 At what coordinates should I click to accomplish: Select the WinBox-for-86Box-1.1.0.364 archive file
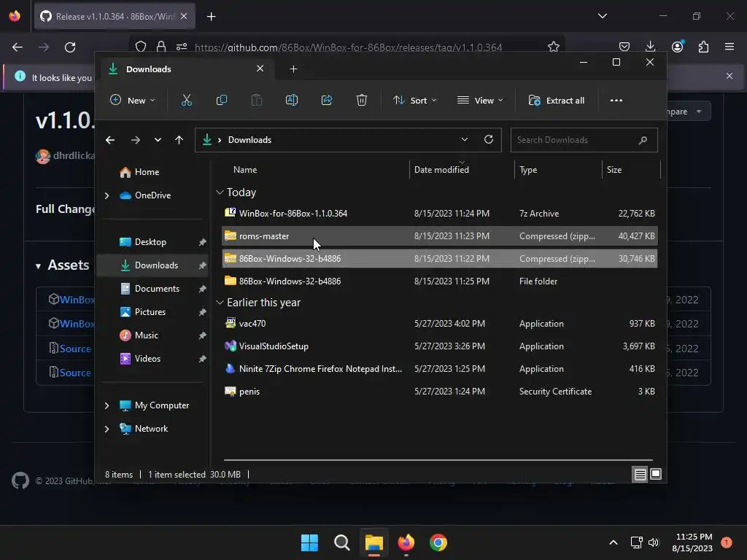point(440,214)
